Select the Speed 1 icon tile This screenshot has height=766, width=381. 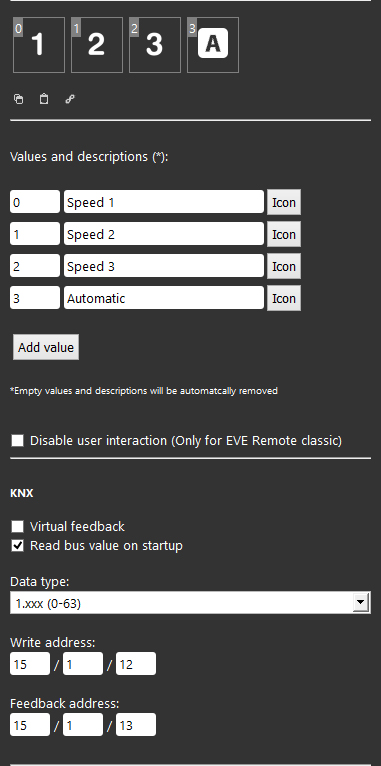click(39, 45)
